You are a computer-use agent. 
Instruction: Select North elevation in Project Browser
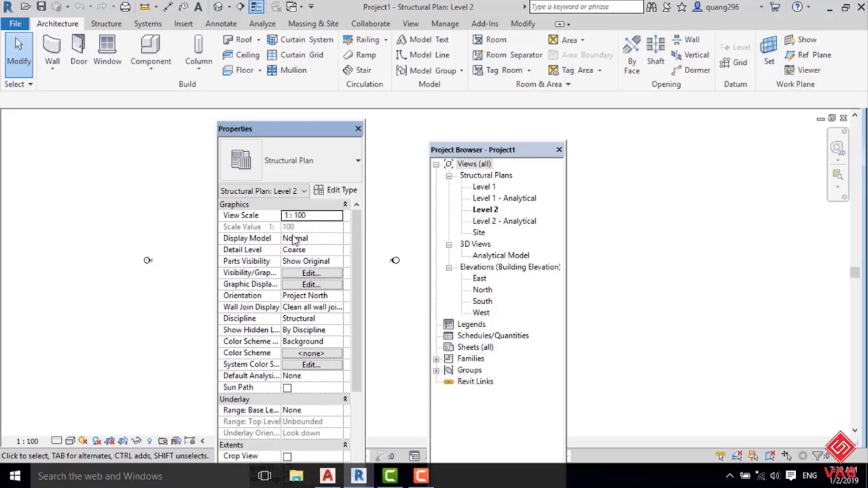click(482, 290)
